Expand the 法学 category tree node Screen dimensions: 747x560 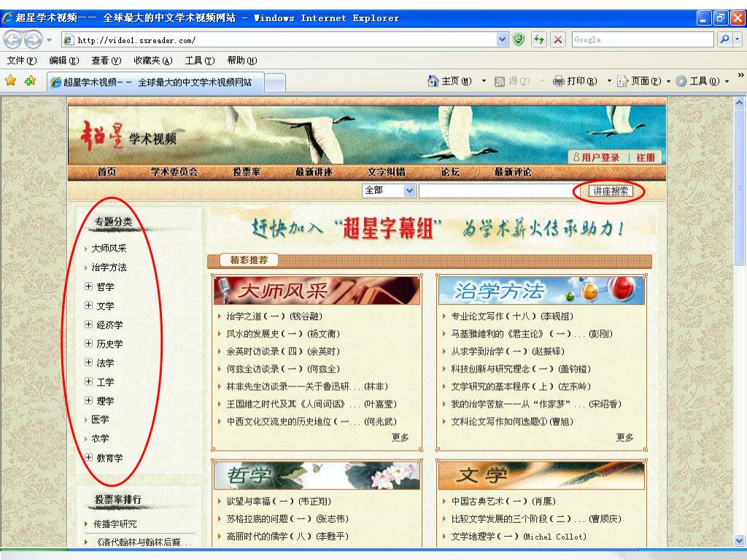click(x=88, y=362)
